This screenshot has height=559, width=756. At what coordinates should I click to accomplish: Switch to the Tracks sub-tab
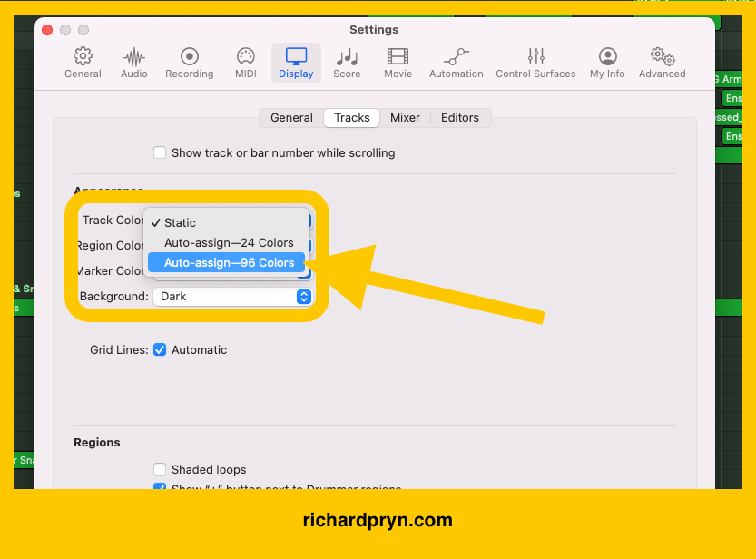352,118
